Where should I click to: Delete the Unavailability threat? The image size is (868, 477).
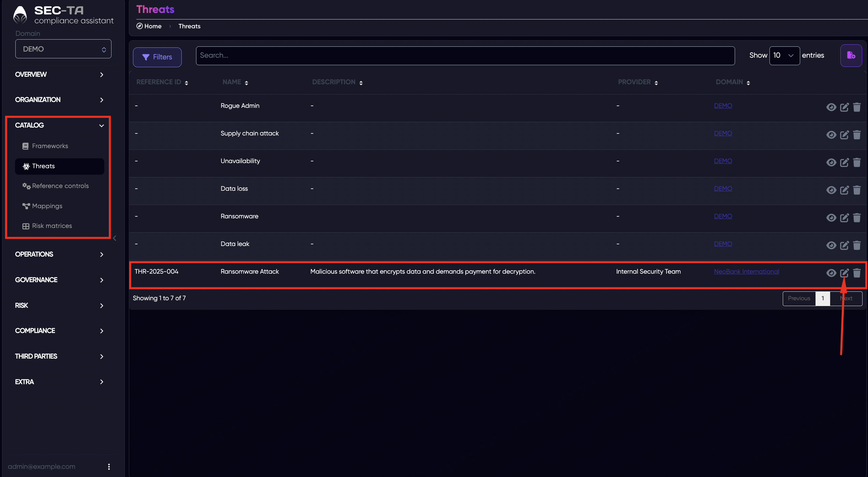pyautogui.click(x=857, y=162)
